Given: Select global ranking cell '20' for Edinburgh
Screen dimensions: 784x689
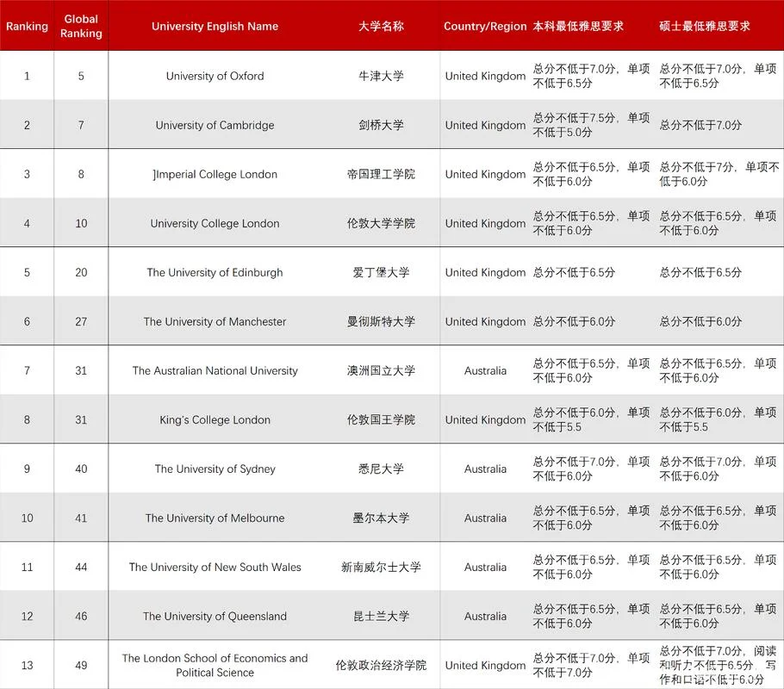Looking at the screenshot, I should 81,272.
